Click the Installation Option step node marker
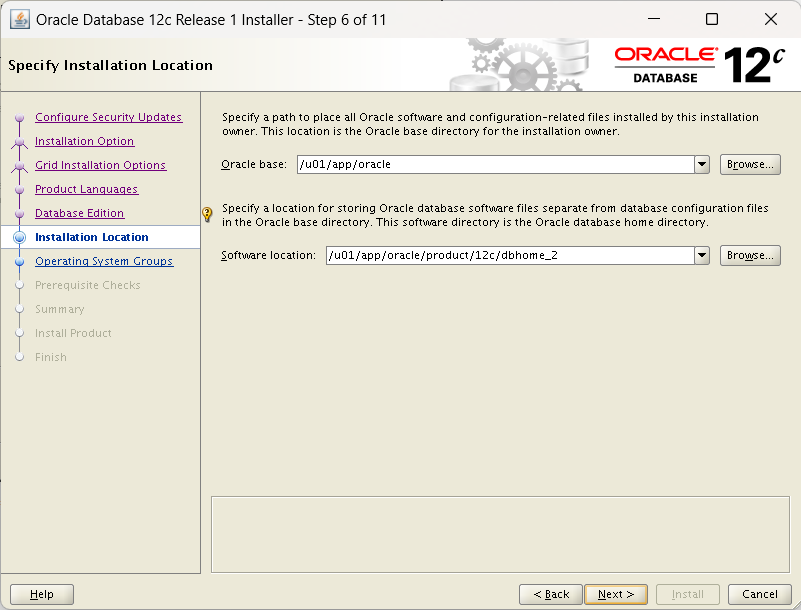Screen dimensions: 801x610 (x=19, y=142)
